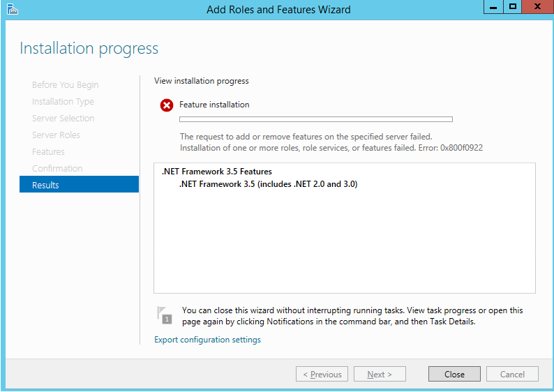The image size is (554, 392).
Task: Select the Results step in sidebar
Action: click(79, 185)
